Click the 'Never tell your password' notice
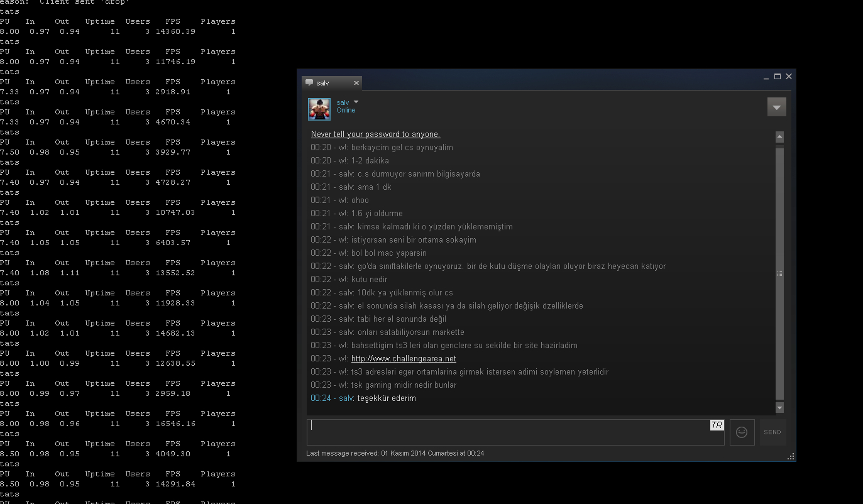This screenshot has height=504, width=863. 376,134
